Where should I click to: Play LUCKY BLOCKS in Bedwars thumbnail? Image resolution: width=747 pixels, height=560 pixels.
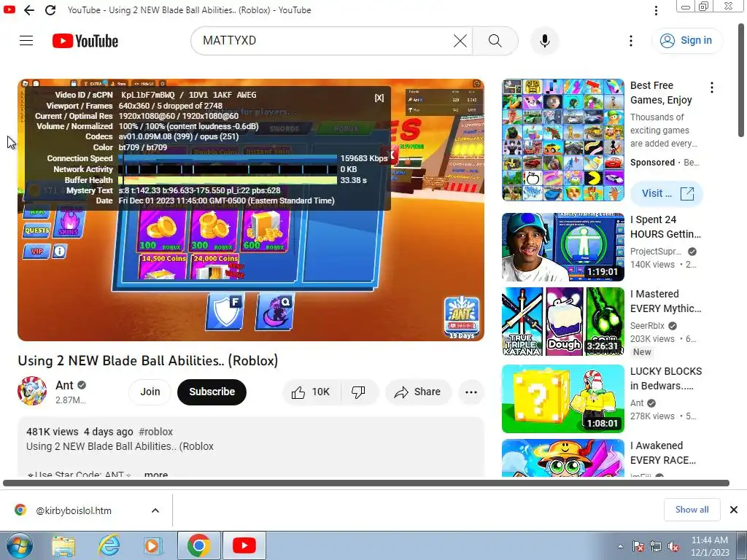[562, 399]
